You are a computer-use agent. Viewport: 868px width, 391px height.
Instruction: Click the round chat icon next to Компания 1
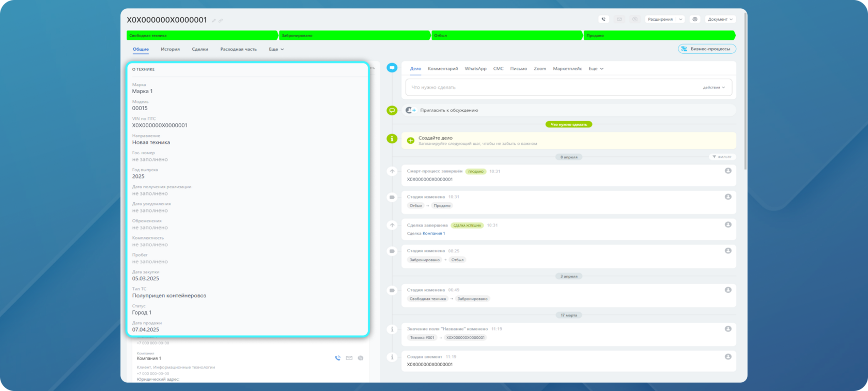click(361, 358)
